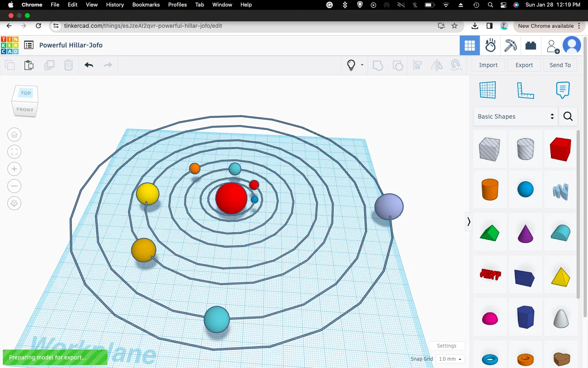Click the Mirror tool icon
The width and height of the screenshot is (588, 368).
(x=437, y=65)
